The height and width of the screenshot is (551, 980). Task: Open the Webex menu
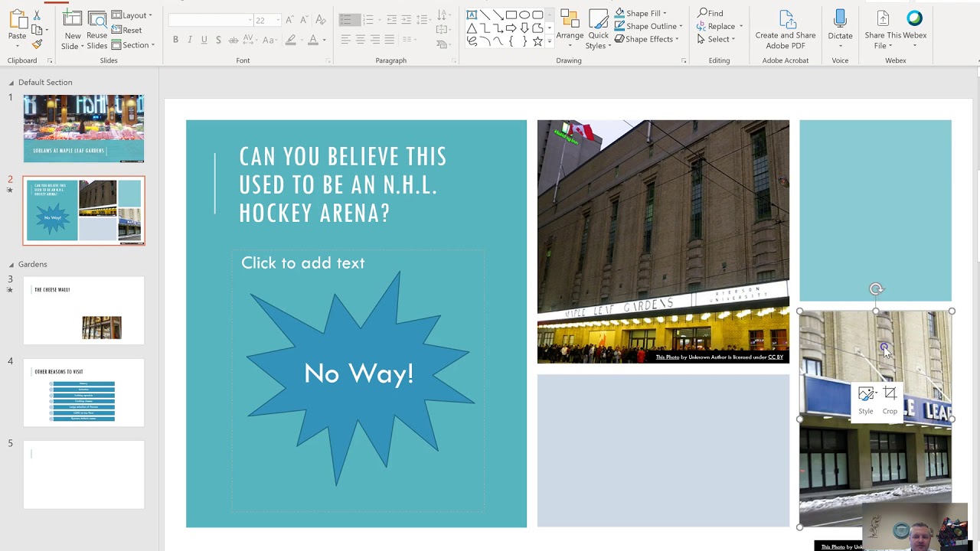pos(914,28)
